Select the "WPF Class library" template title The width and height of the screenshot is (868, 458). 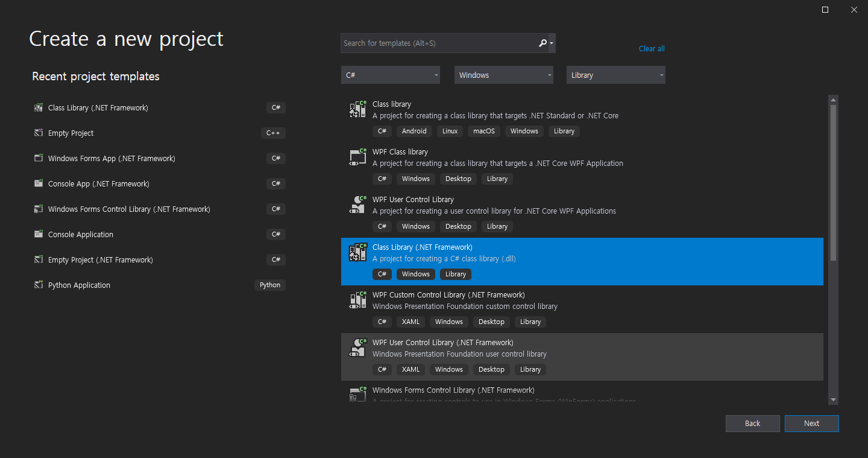pos(400,152)
